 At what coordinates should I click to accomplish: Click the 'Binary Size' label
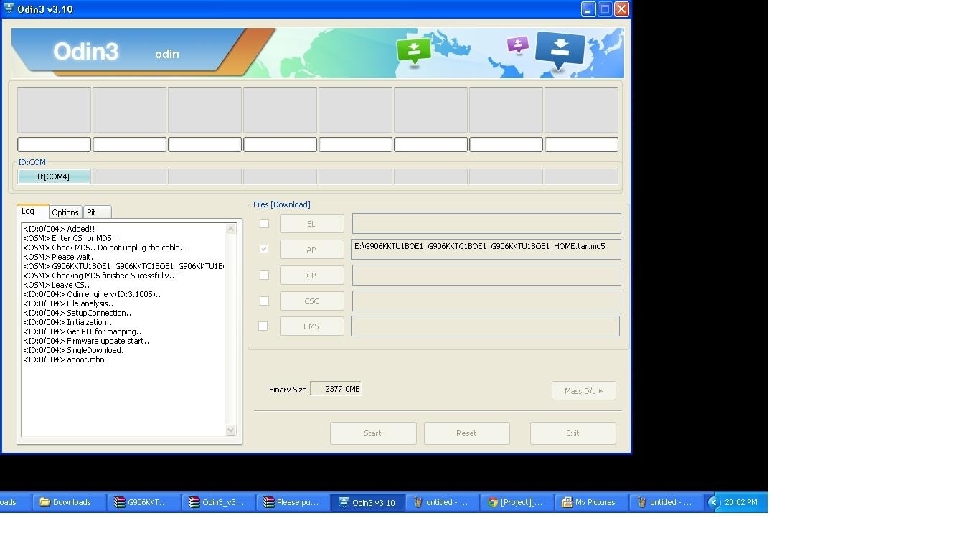click(x=288, y=390)
